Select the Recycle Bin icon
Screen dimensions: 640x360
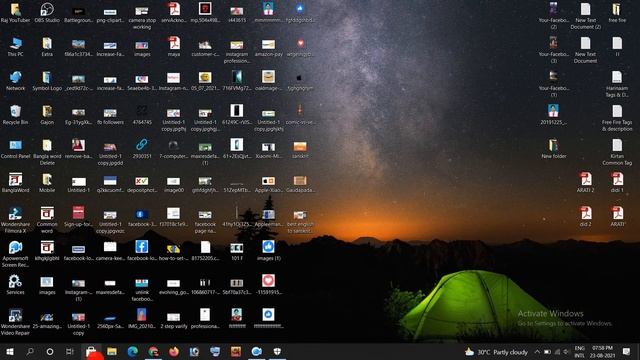16,111
